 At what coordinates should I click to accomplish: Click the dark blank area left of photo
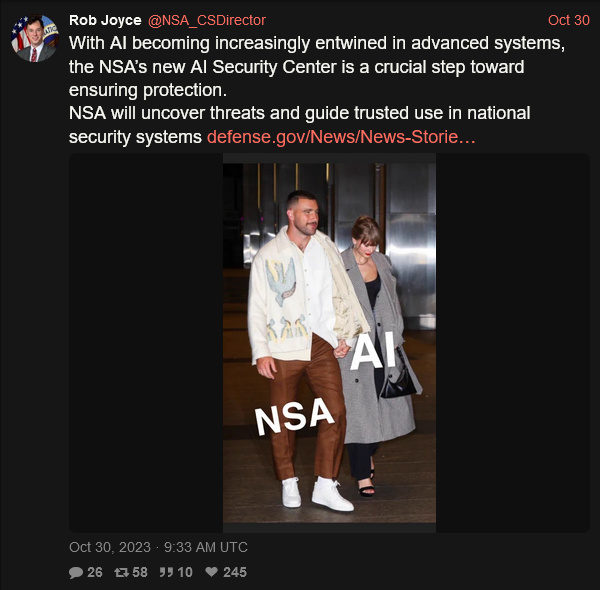[146, 343]
